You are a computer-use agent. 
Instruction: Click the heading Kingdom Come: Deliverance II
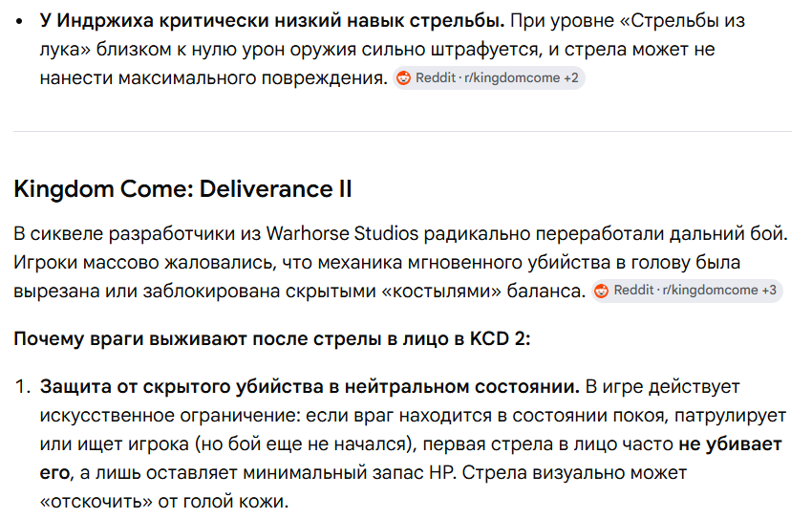coord(182,189)
